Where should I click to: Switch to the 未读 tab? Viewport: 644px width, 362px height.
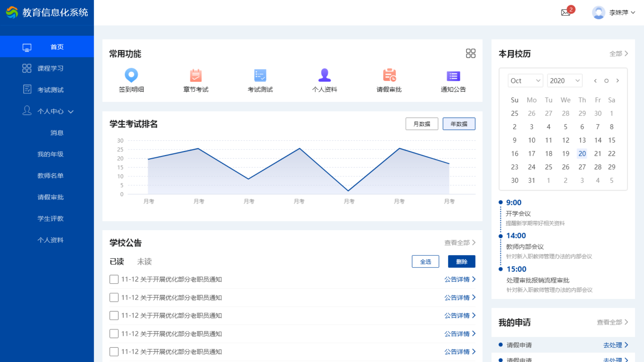pos(144,261)
